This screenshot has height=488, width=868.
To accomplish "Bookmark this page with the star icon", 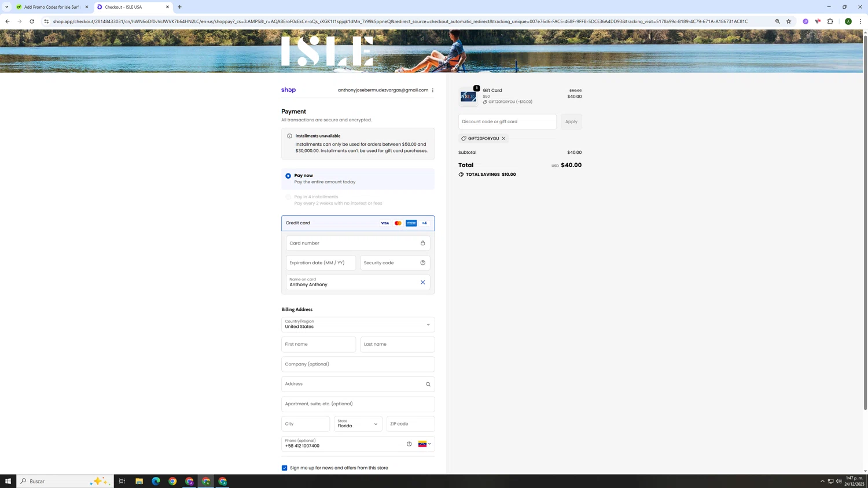I will [789, 21].
